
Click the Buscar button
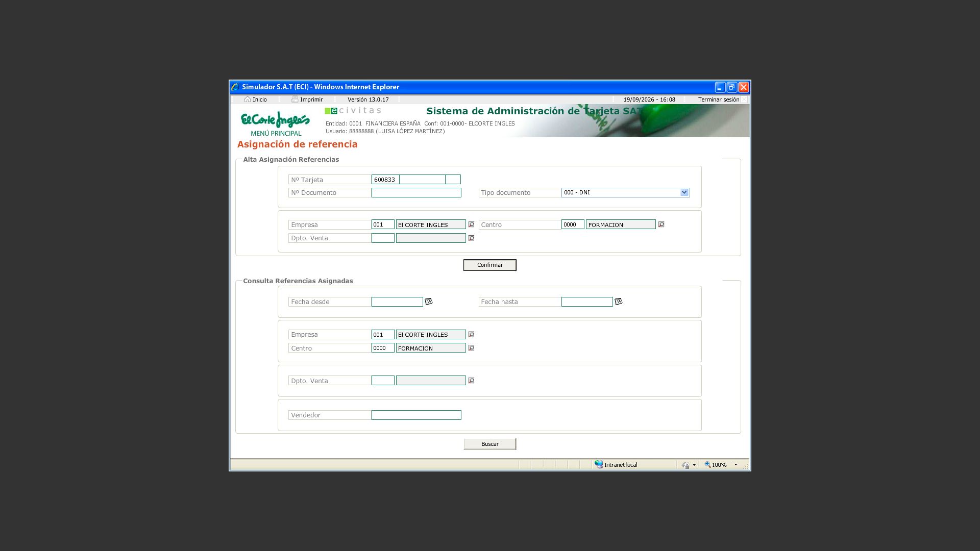click(x=490, y=444)
